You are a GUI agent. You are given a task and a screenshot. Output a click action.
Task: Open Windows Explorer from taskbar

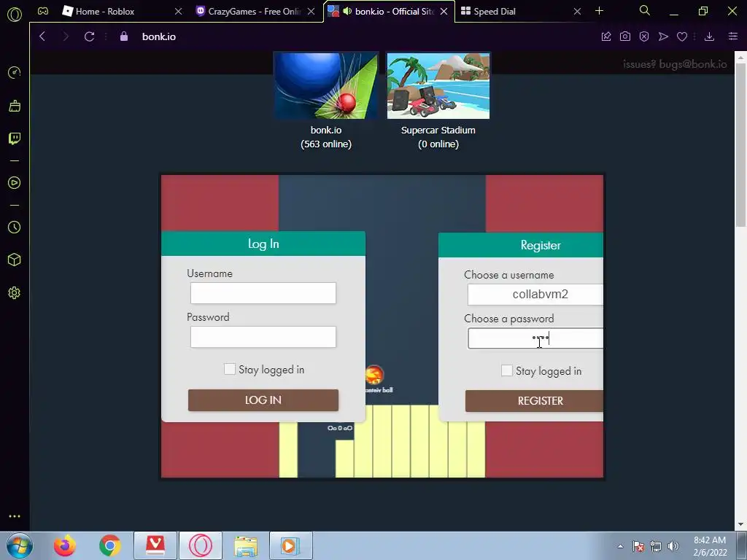(246, 545)
